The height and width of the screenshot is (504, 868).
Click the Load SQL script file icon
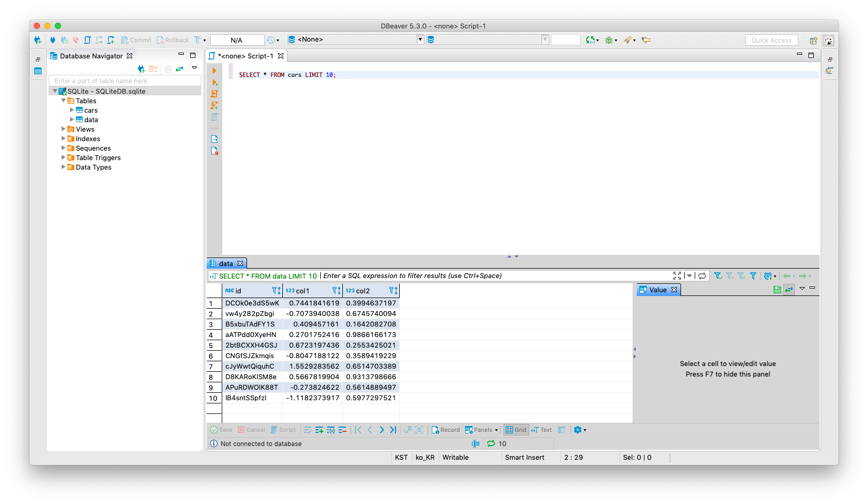click(214, 139)
